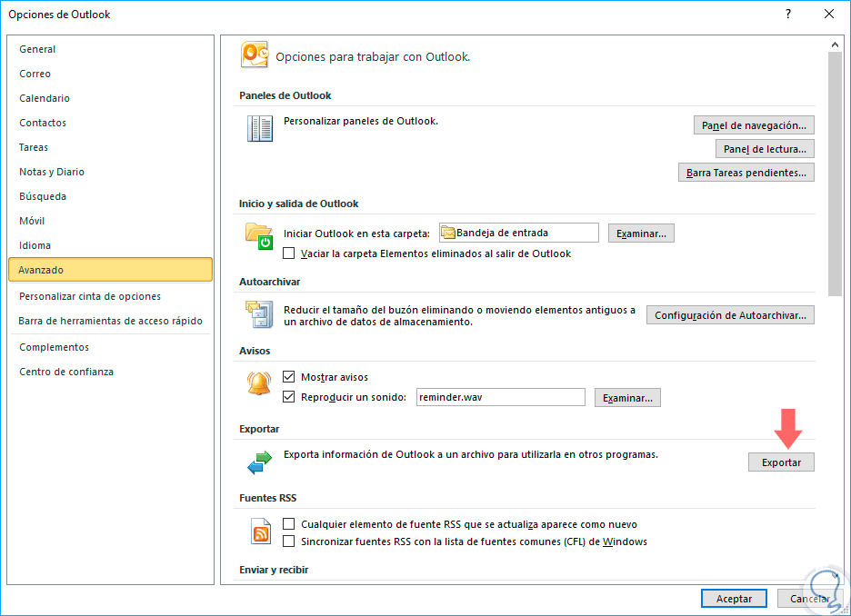This screenshot has width=851, height=616.
Task: Select the Avanzado category
Action: tap(110, 270)
